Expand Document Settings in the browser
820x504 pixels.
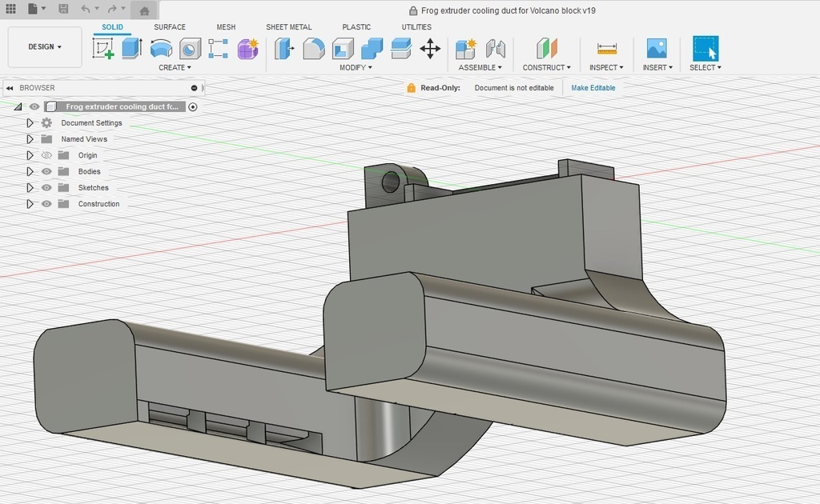pyautogui.click(x=30, y=123)
